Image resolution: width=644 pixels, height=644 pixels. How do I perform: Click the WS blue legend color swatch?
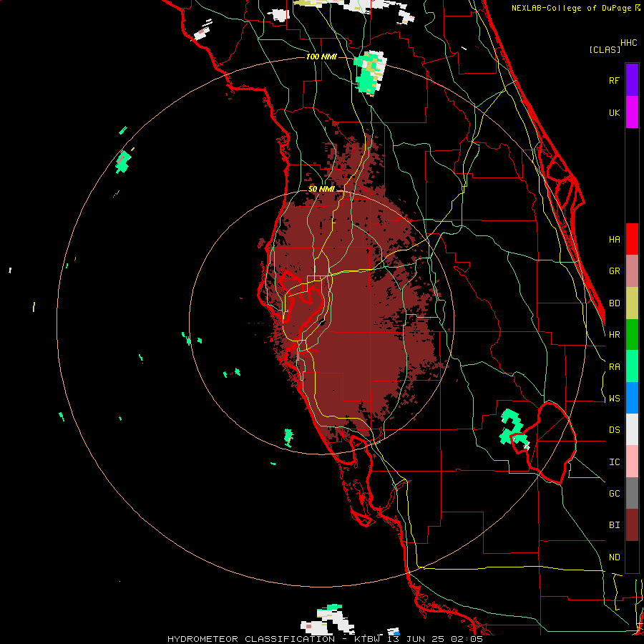[x=632, y=398]
